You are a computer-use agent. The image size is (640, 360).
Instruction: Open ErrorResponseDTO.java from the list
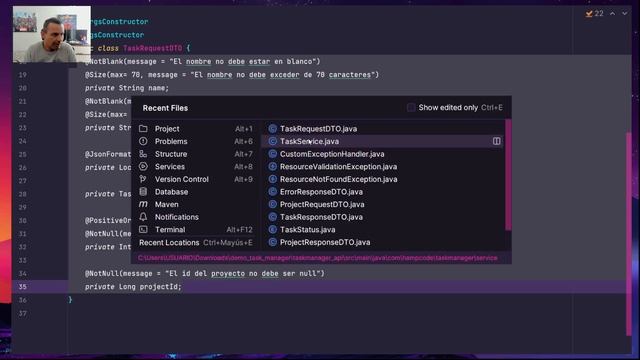coord(383,192)
